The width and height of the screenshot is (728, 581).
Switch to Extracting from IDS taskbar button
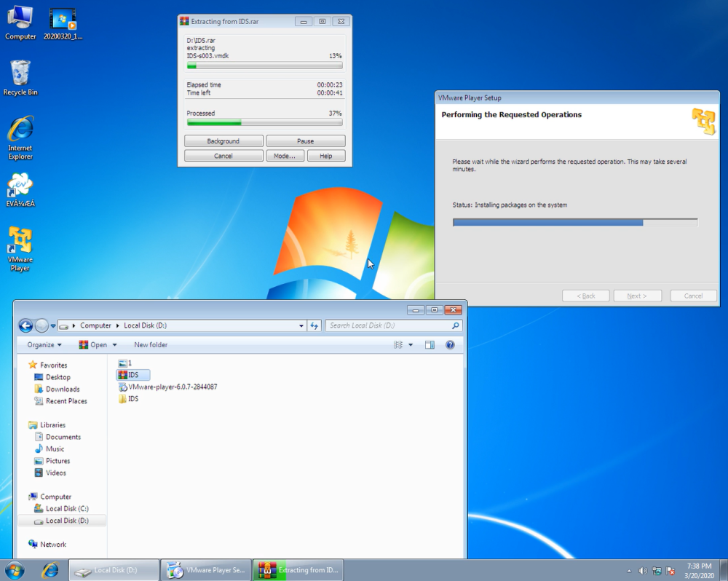298,570
